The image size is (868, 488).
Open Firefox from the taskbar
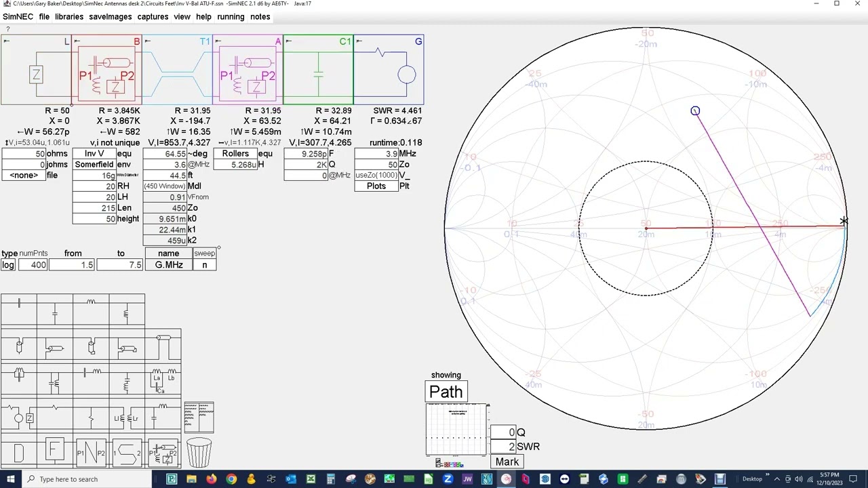[212, 479]
